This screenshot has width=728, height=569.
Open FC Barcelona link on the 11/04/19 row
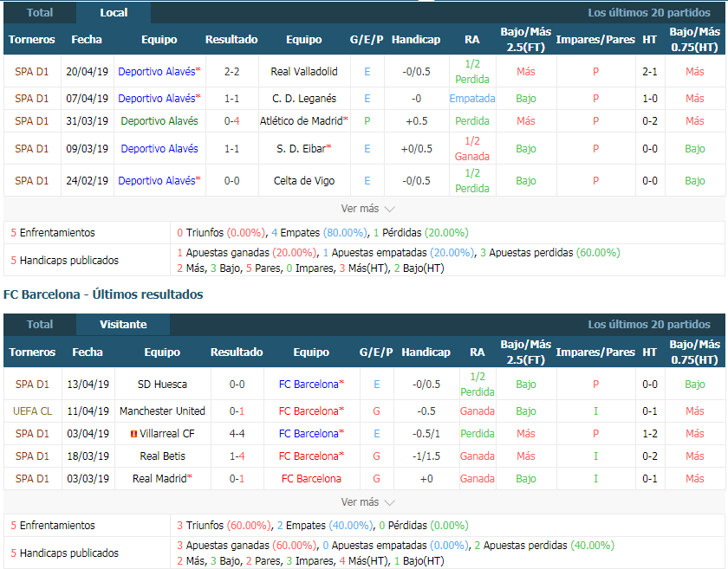click(311, 411)
